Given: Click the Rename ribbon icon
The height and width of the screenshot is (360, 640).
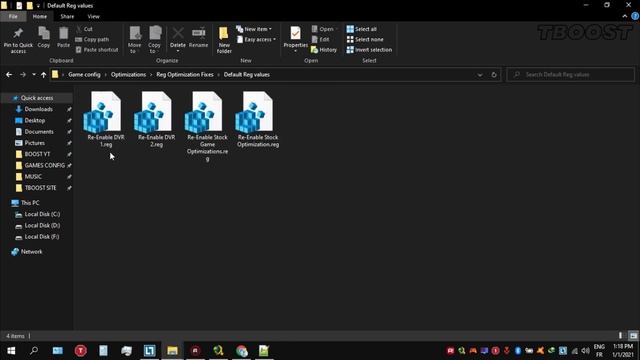Looking at the screenshot, I should click(198, 38).
